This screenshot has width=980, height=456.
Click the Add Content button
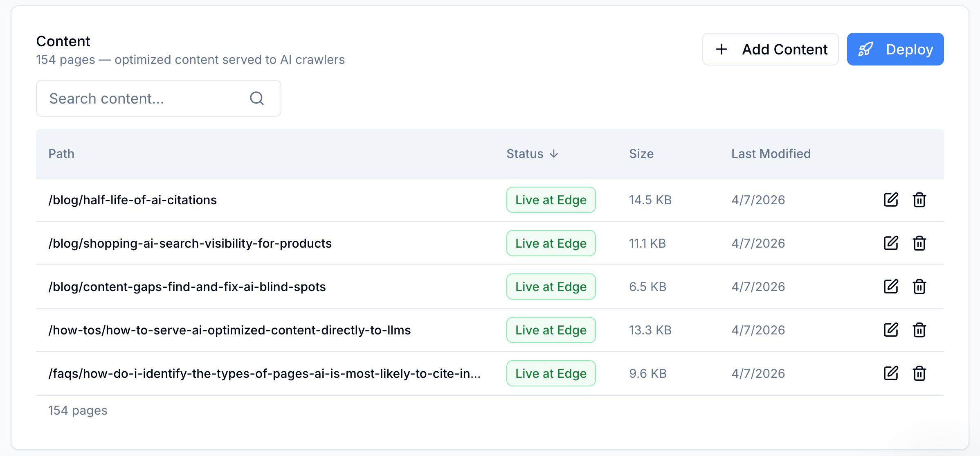coord(771,49)
